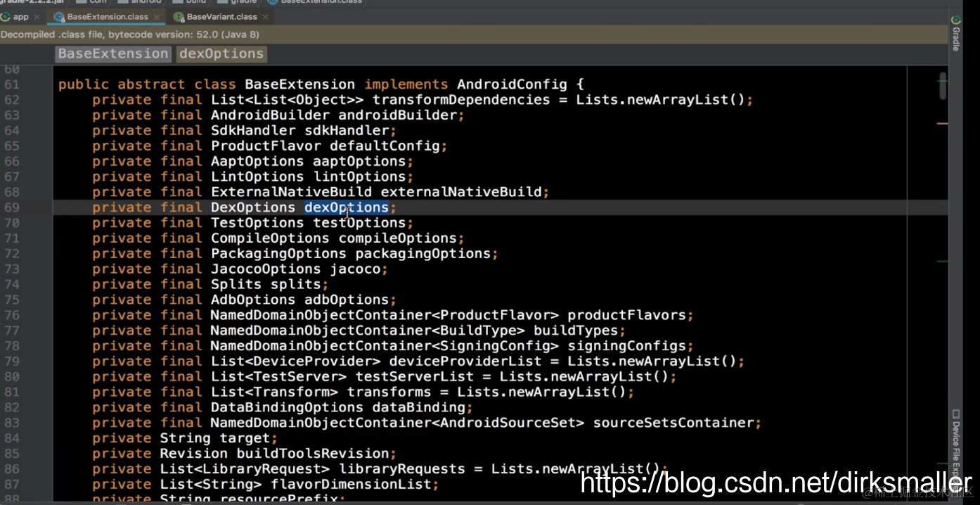
Task: Click the signingConfigs field name
Action: point(626,346)
